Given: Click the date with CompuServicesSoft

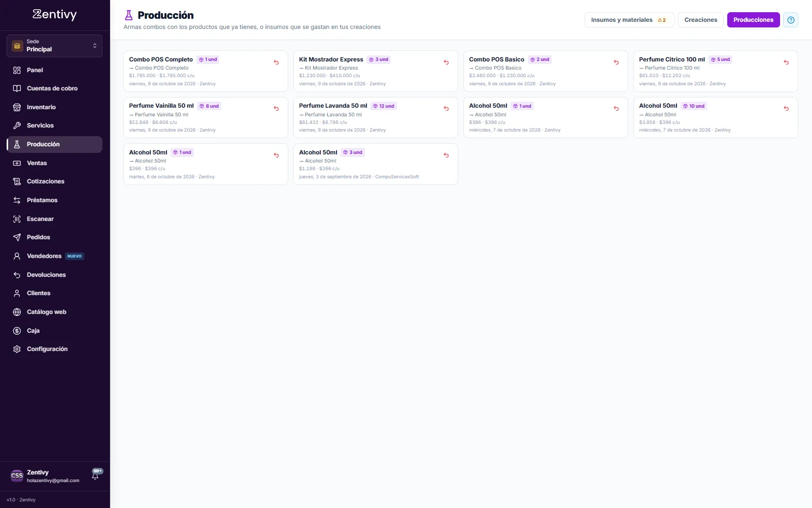Looking at the screenshot, I should tap(359, 177).
